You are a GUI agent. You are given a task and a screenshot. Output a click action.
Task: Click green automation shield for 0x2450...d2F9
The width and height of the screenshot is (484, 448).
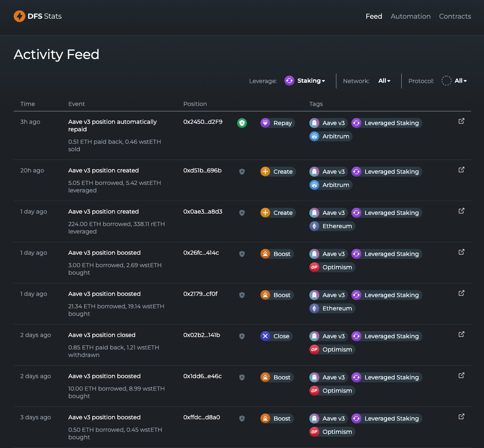242,123
